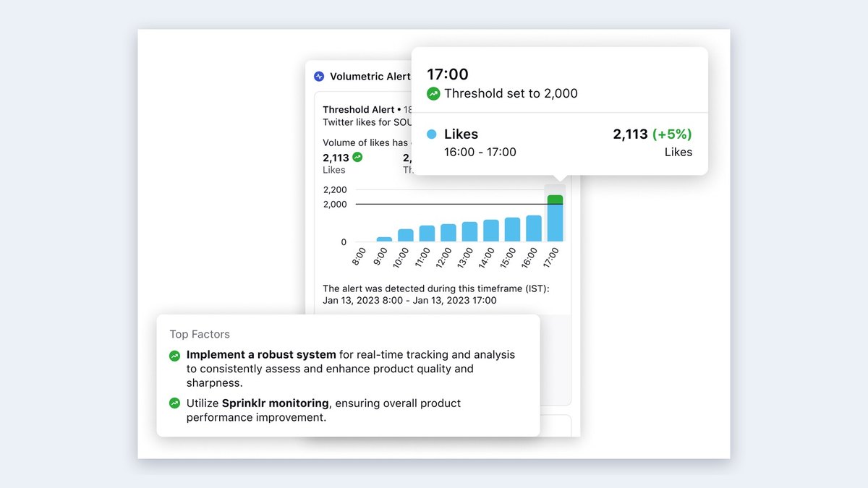This screenshot has width=868, height=488.
Task: Click the 13:00 x-axis label
Action: (x=465, y=257)
